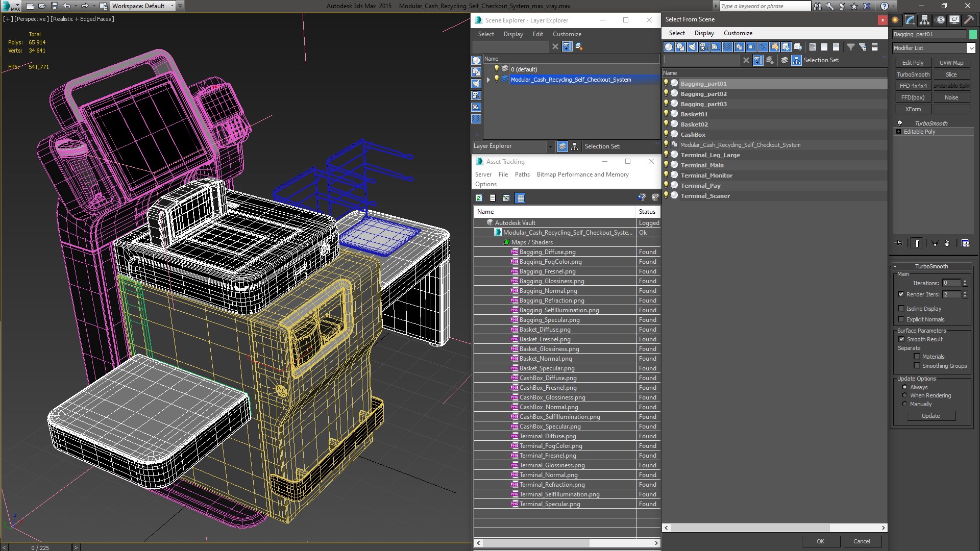Click the Pin Stack icon below modifier stack
The image size is (980, 551).
tap(899, 243)
